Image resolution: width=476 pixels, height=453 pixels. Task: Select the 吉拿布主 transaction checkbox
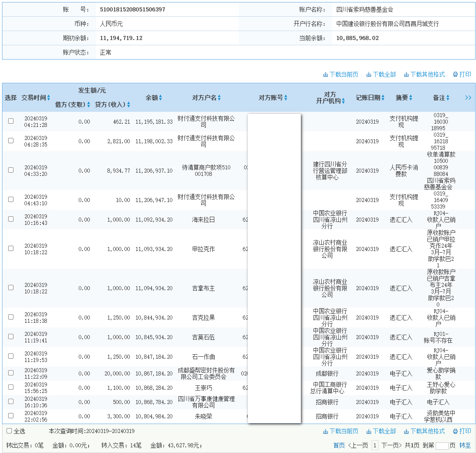pyautogui.click(x=11, y=288)
